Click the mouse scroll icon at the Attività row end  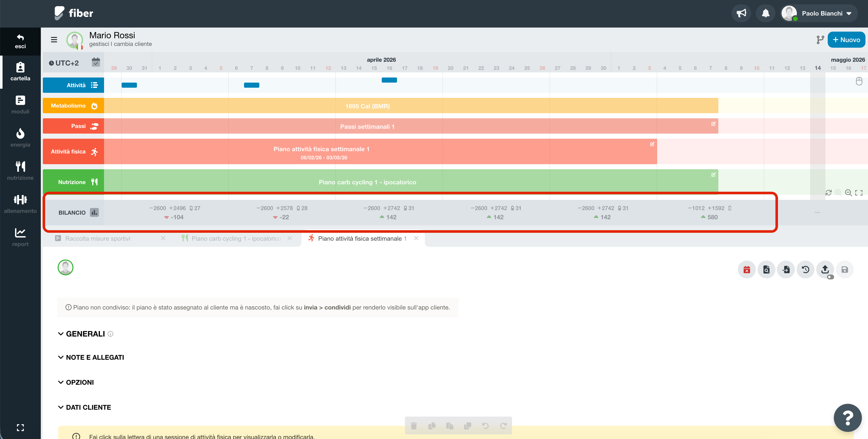click(859, 81)
